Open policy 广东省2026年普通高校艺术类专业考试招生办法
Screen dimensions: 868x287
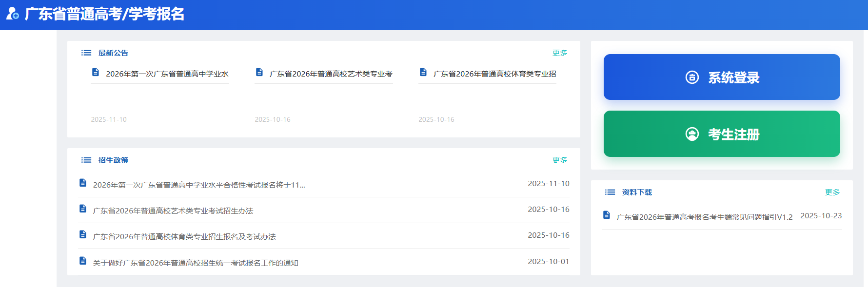click(173, 210)
